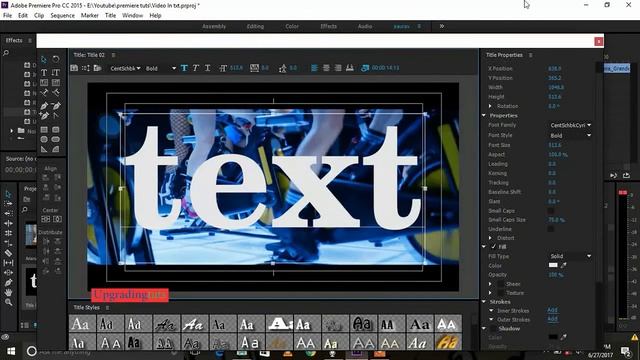Viewport: 640px width, 360px height.
Task: Open the Templates icon in title toolbar
Action: click(98, 68)
